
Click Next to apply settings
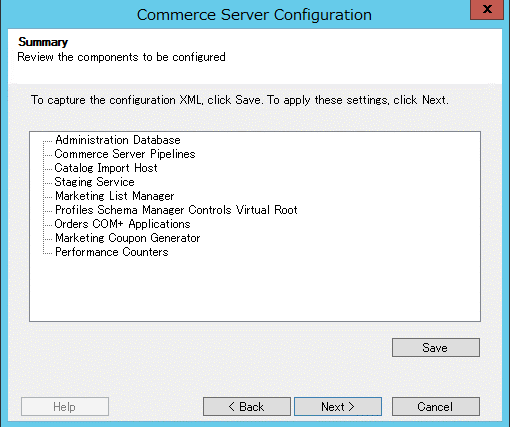pyautogui.click(x=338, y=407)
